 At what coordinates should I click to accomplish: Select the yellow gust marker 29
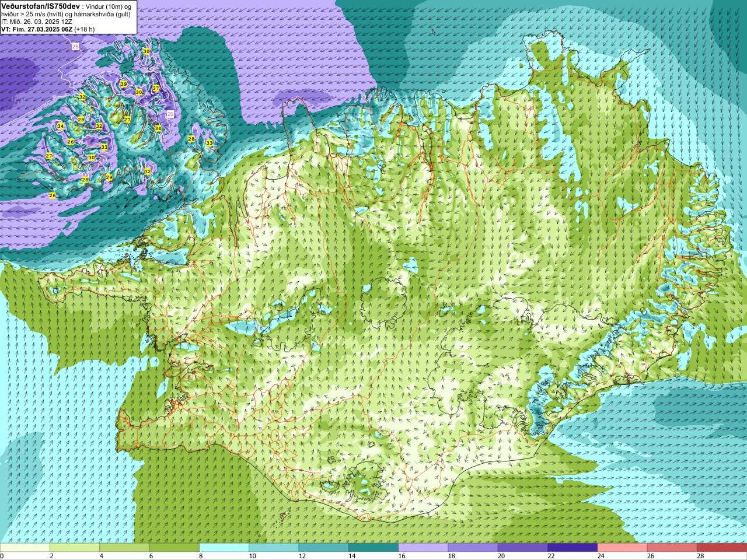(109, 177)
